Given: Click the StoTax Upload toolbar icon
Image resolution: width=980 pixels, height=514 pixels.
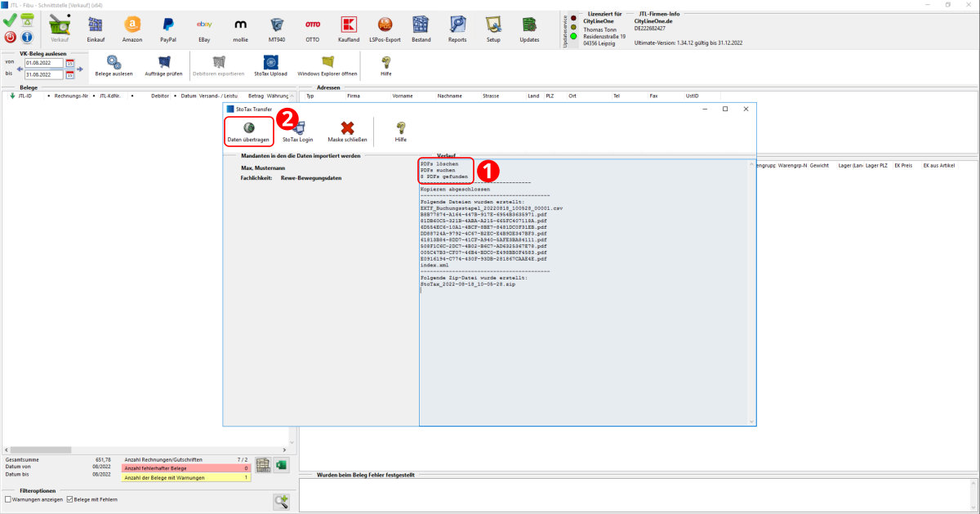Looking at the screenshot, I should coord(270,65).
